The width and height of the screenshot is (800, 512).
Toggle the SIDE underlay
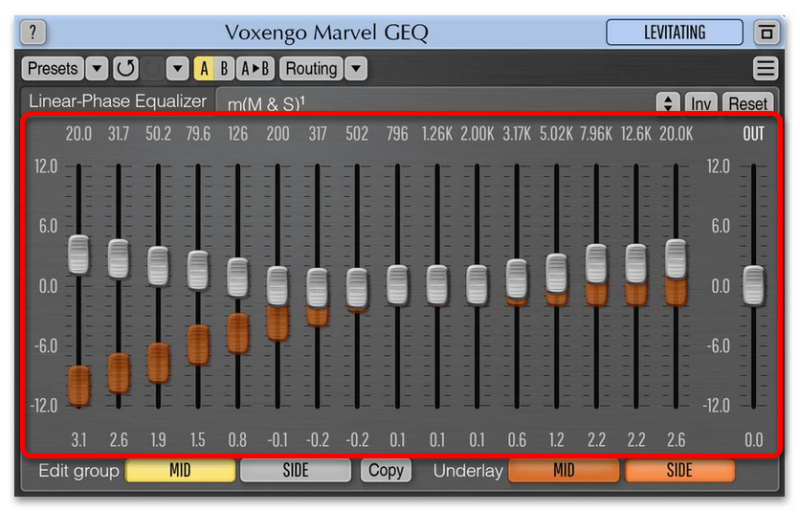(x=680, y=470)
